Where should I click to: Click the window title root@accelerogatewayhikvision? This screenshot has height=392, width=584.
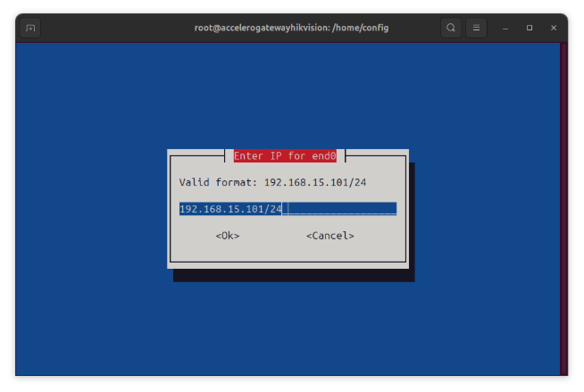[x=291, y=28]
